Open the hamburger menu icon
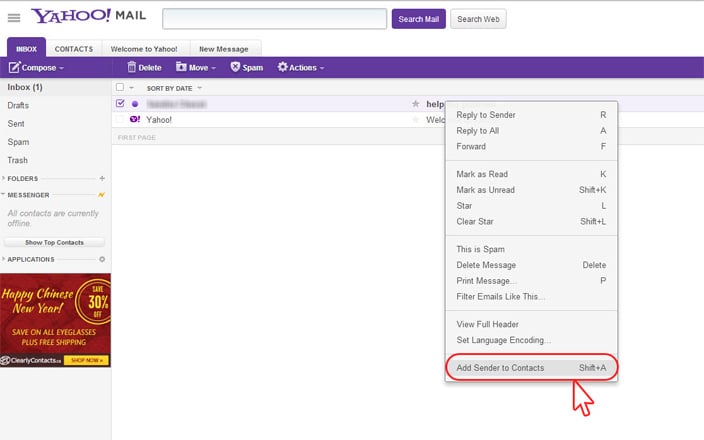Image resolution: width=704 pixels, height=440 pixels. click(x=14, y=18)
